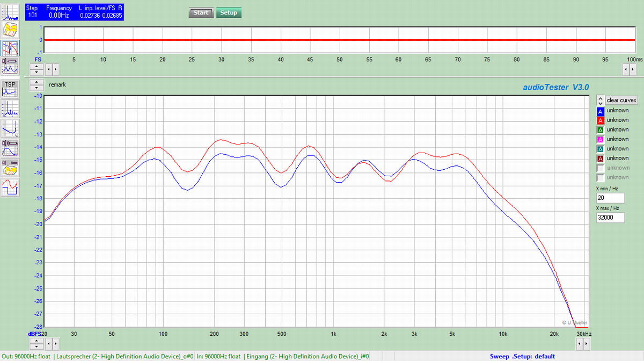This screenshot has height=361, width=644.
Task: Click the X min / Hz input field
Action: tap(610, 198)
